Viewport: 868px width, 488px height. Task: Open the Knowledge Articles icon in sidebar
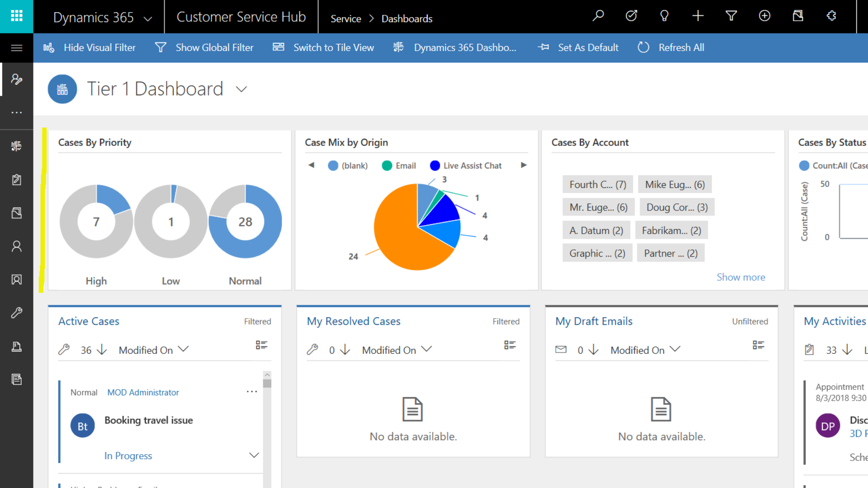pyautogui.click(x=17, y=380)
